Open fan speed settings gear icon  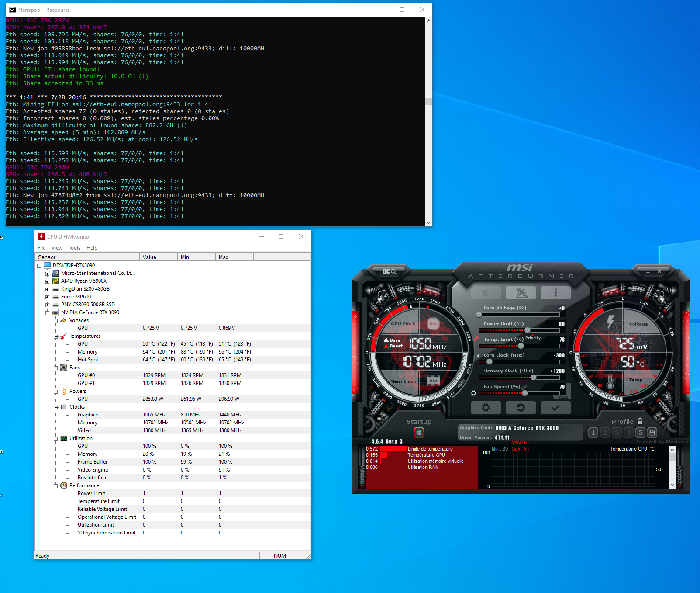point(473,393)
